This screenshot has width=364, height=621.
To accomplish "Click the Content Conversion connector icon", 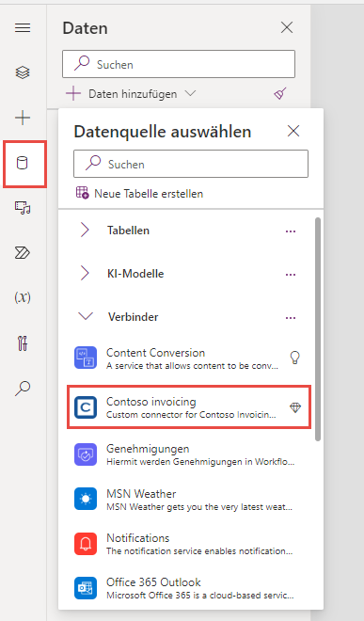I will 86,358.
